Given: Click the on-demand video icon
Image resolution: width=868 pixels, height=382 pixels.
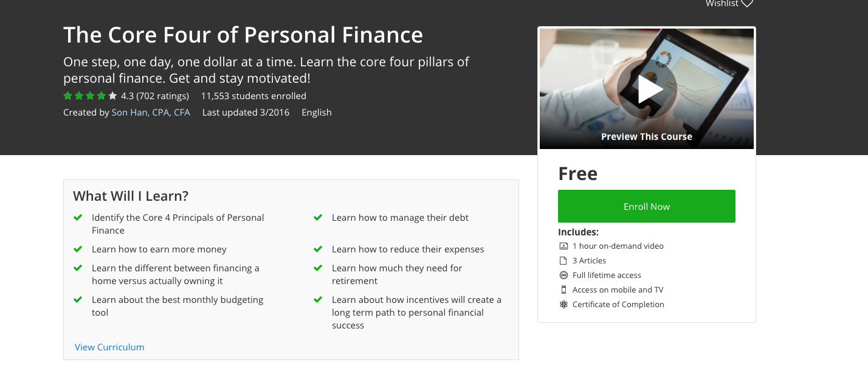Looking at the screenshot, I should tap(563, 246).
